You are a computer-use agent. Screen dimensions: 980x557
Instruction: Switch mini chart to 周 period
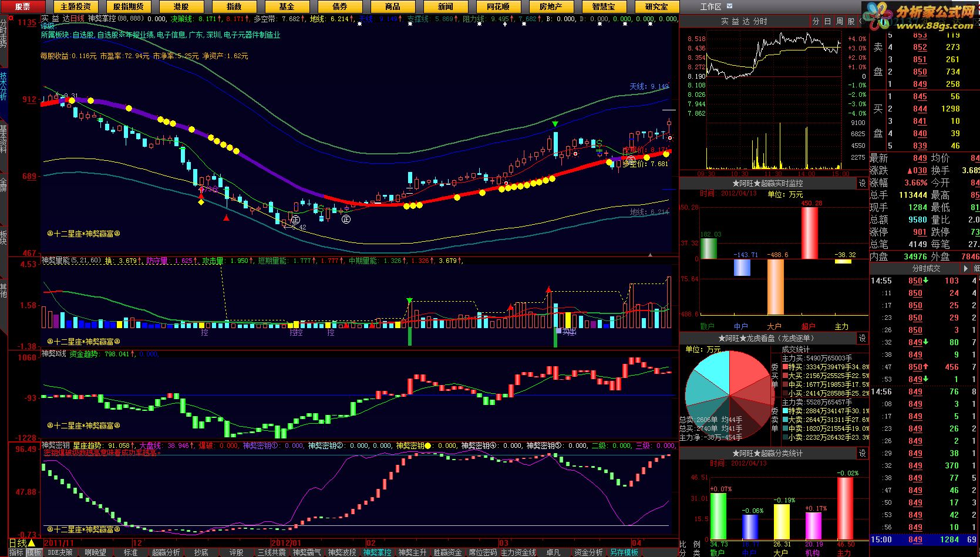(839, 21)
